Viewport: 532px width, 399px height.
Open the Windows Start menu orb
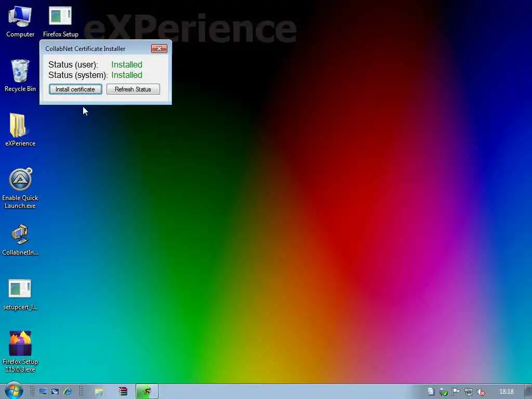14,391
